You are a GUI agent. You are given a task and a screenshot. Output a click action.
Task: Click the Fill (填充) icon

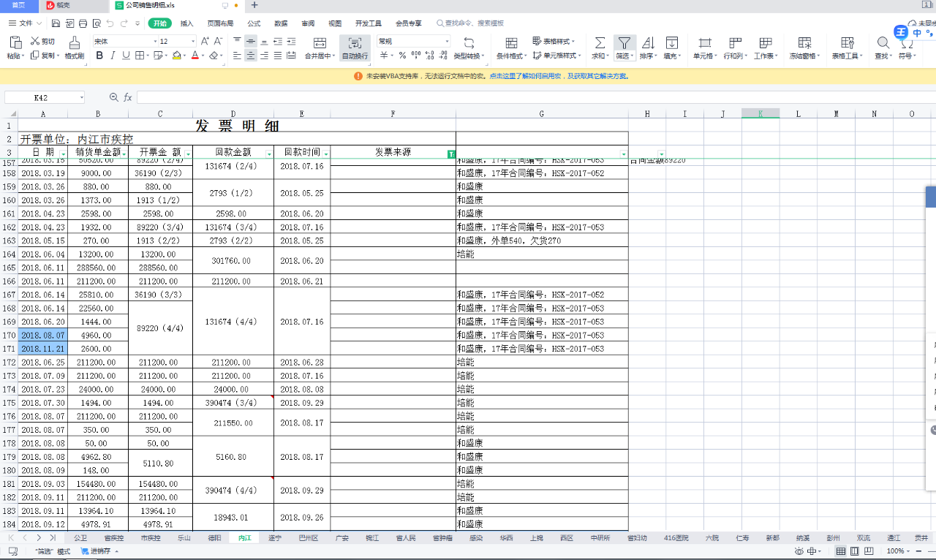tap(671, 42)
